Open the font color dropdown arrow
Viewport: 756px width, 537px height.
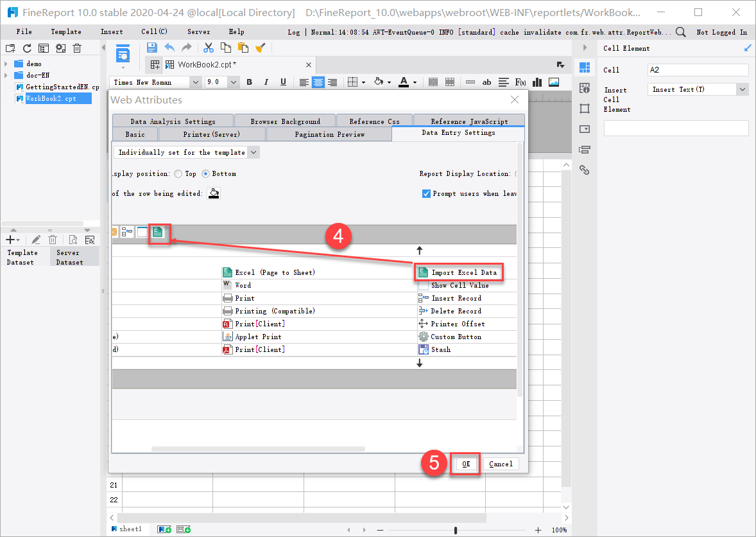[415, 82]
